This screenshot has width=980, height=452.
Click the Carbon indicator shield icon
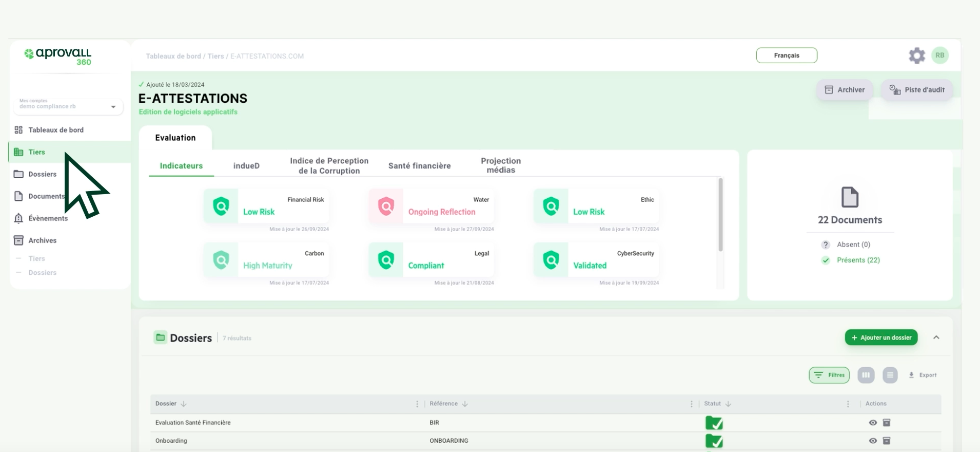point(221,260)
